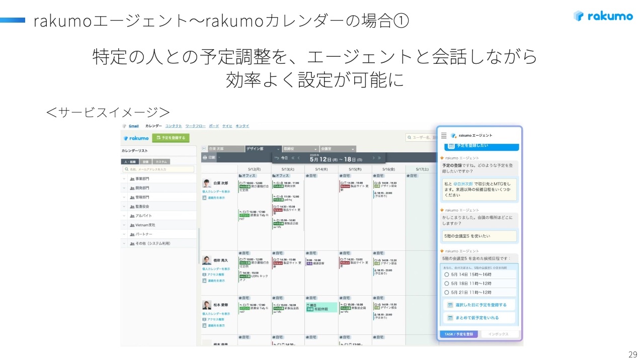This screenshot has height=362, width=644.
Task: Click the 5/12 オフィス location label for 白須 次郎
Action: [x=247, y=175]
